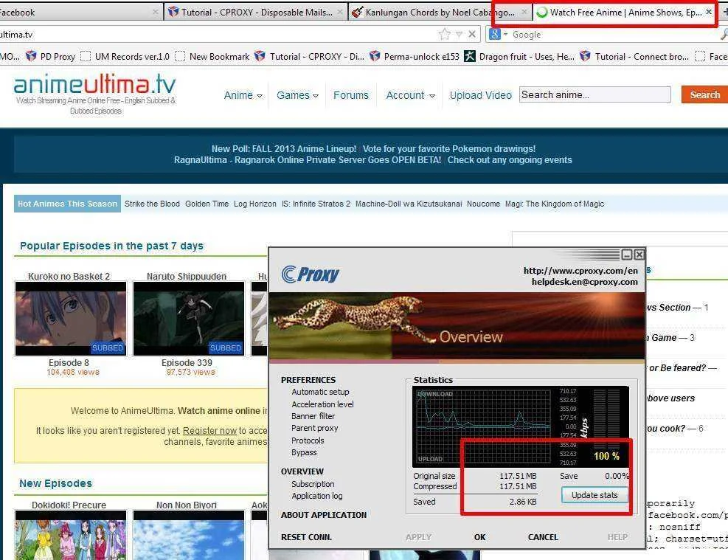Open IS: Infinite Stratos 2 link
728x560 pixels.
click(316, 204)
